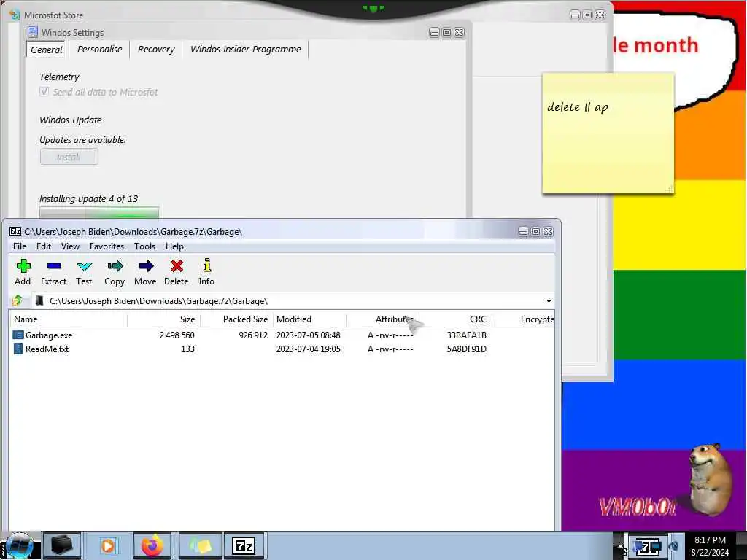Open the Windos Insider Programme tab
Screen dimensions: 747x560
click(x=245, y=50)
